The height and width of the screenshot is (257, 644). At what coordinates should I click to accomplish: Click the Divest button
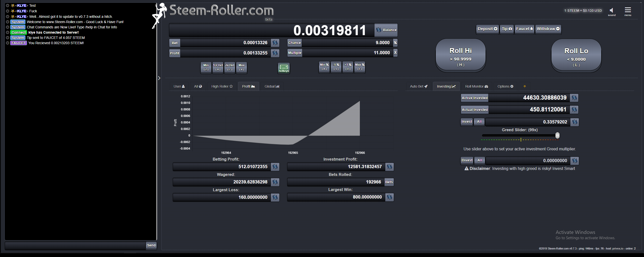click(x=467, y=160)
